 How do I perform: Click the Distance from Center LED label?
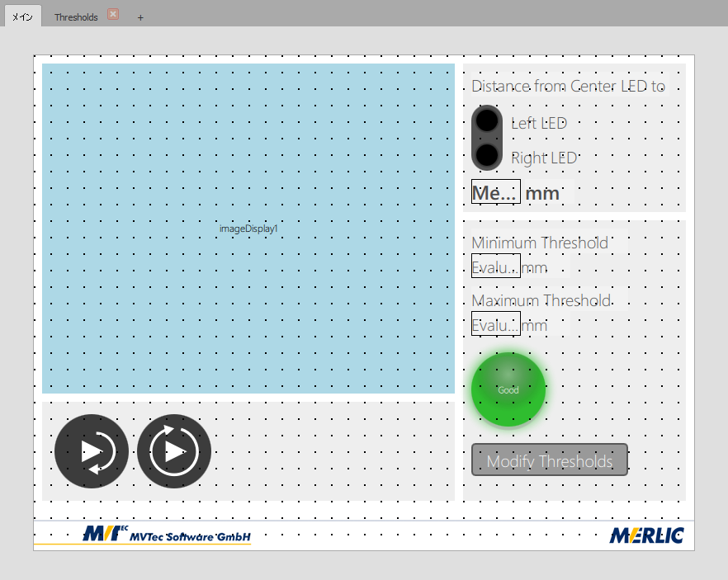point(568,86)
